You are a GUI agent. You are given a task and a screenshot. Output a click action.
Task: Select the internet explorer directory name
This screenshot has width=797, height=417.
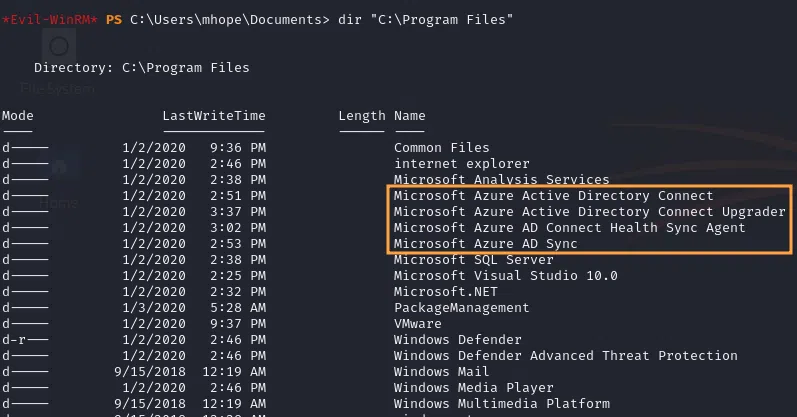point(462,164)
